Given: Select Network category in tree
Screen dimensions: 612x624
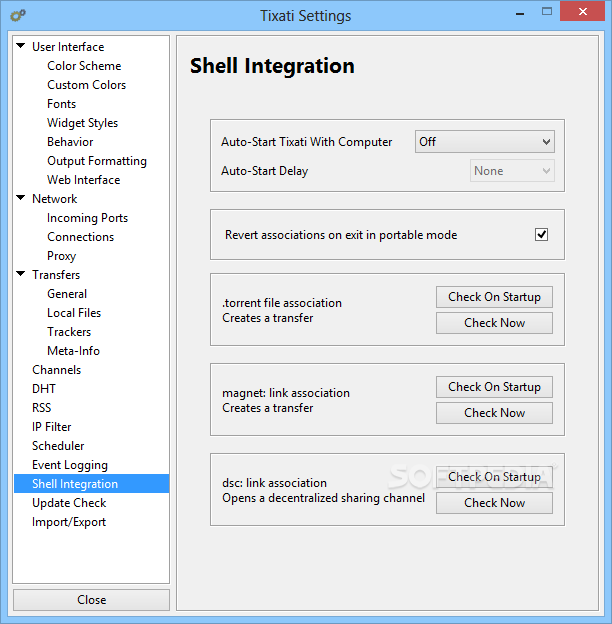Looking at the screenshot, I should click(55, 199).
